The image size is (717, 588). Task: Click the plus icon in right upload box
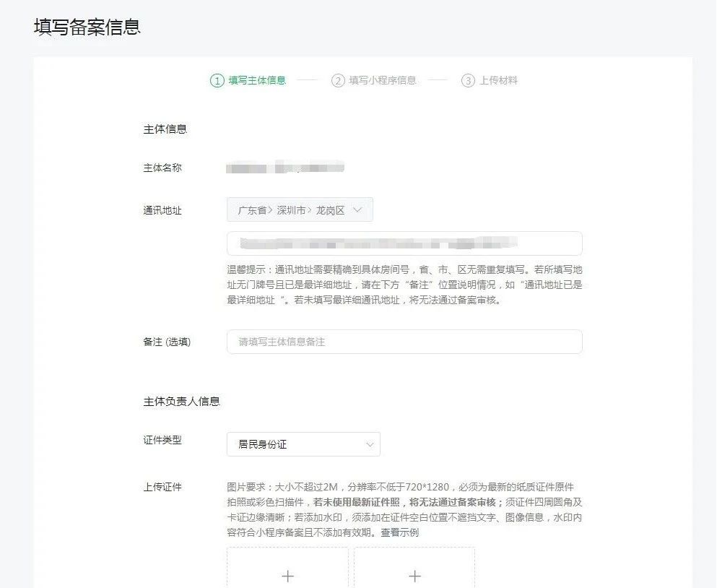coord(414,576)
